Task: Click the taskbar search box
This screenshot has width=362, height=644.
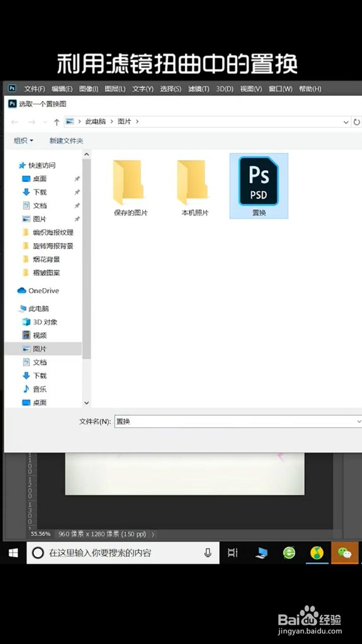Action: click(123, 553)
